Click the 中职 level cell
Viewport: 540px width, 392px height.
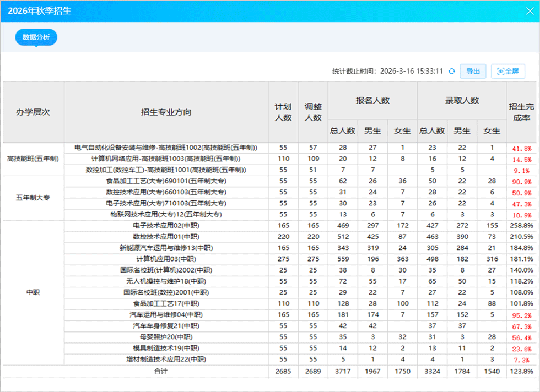click(x=34, y=292)
